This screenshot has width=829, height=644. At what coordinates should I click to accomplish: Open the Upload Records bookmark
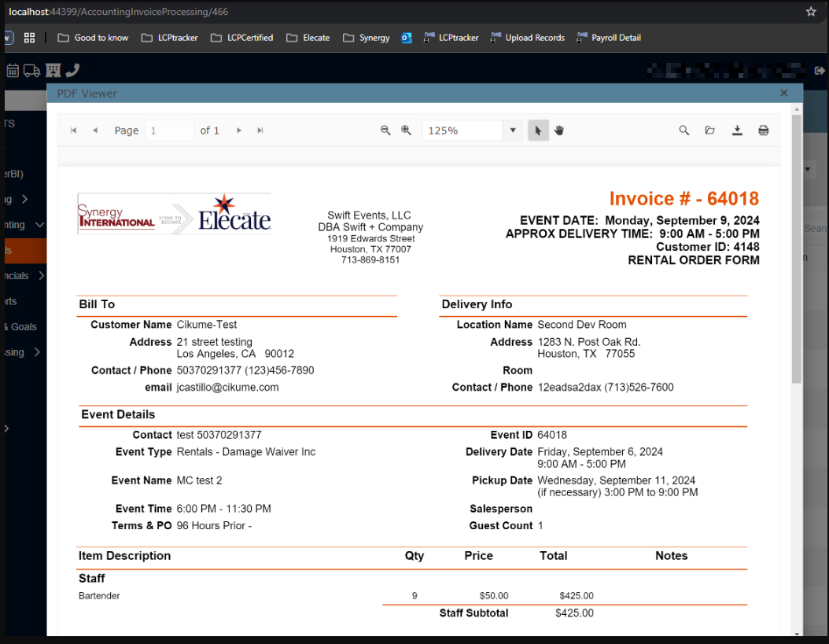(527, 38)
